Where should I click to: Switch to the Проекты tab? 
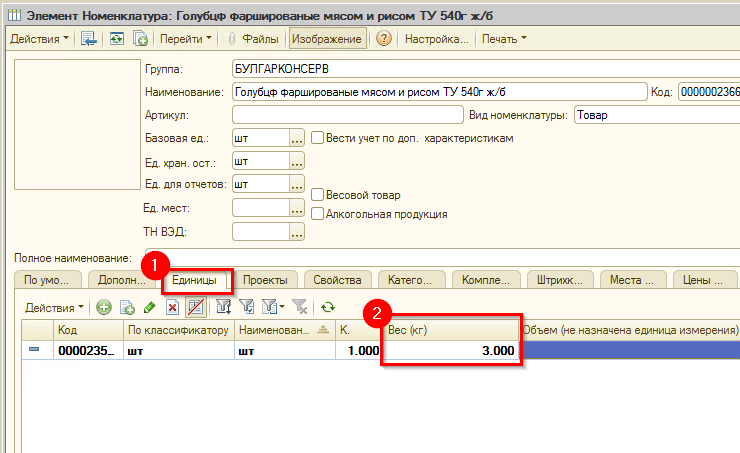265,280
